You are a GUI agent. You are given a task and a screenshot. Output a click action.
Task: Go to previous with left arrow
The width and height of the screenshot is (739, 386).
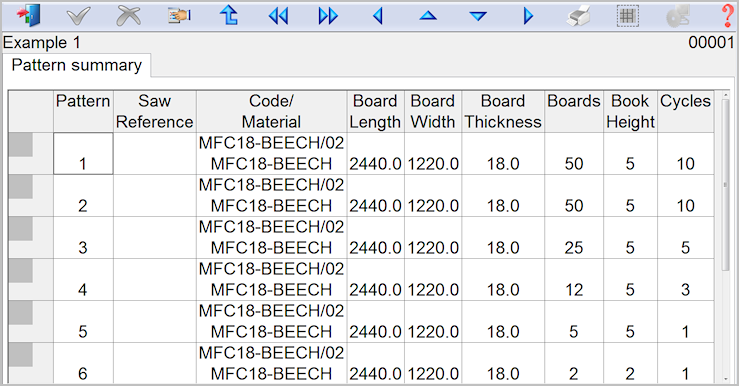[x=378, y=16]
